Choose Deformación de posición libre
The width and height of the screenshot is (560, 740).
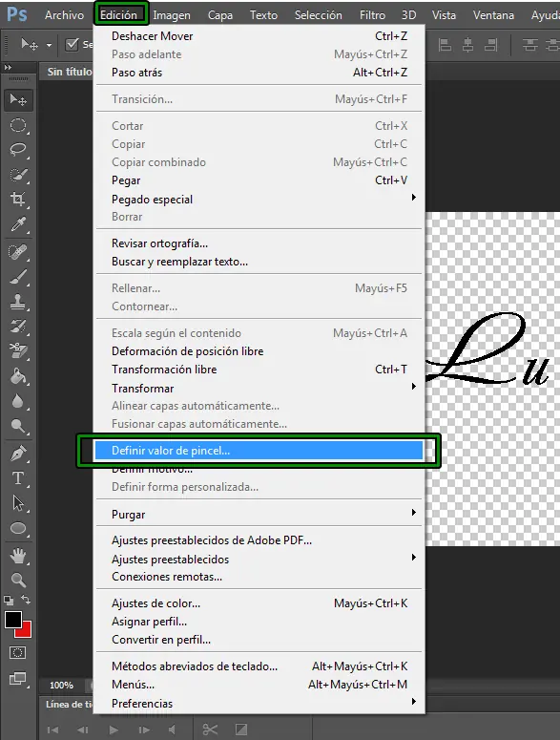259,351
